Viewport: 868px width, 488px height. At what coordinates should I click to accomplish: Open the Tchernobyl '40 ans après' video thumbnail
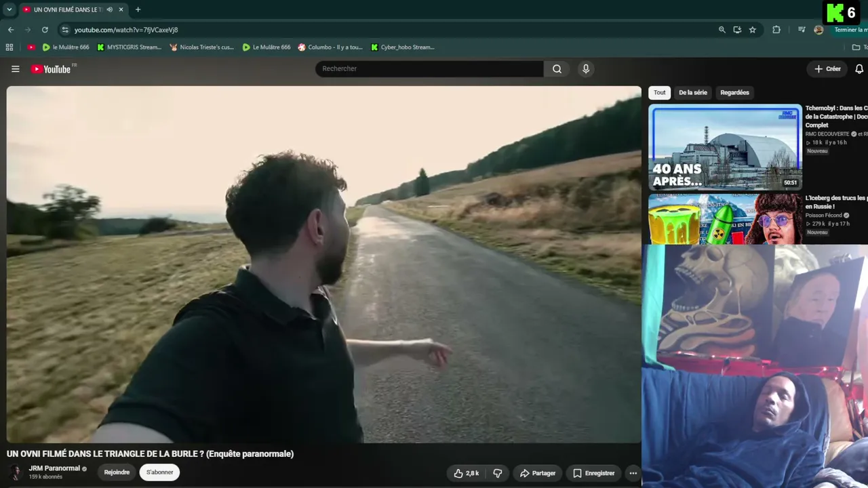click(725, 146)
